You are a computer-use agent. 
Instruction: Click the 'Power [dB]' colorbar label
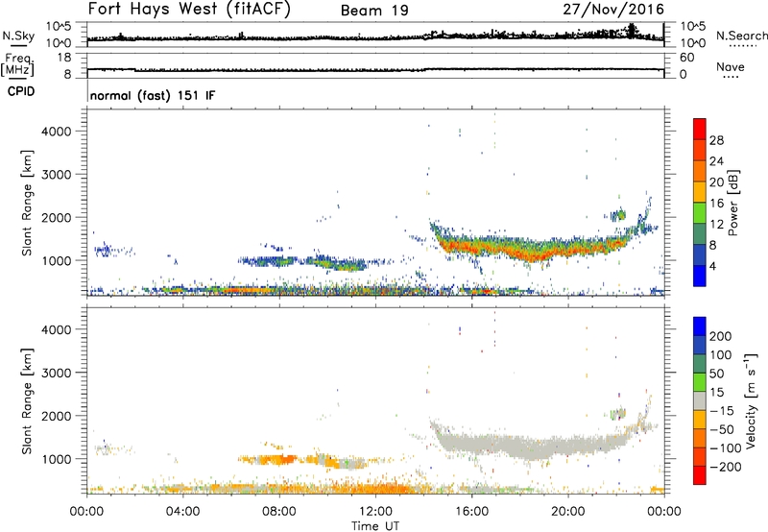(x=733, y=203)
